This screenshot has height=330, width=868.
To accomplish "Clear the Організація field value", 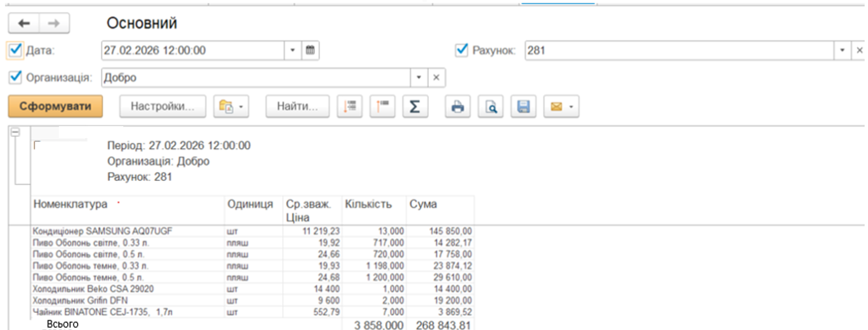I will (x=436, y=78).
